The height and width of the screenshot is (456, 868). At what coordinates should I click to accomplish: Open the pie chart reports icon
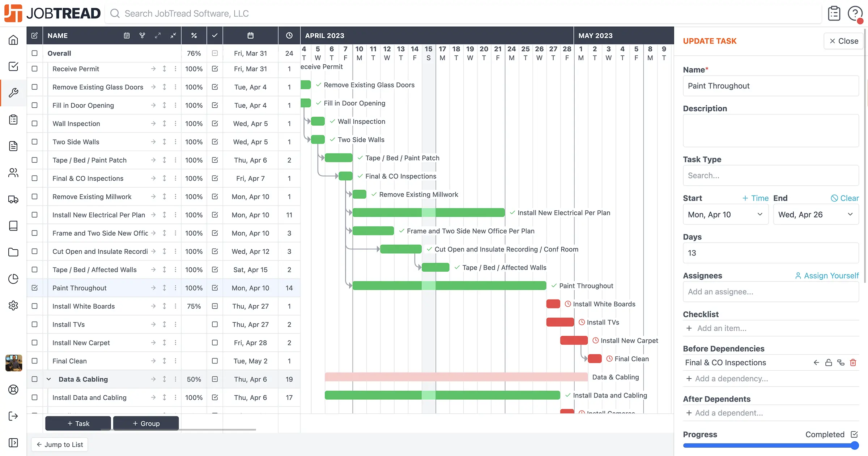[13, 279]
